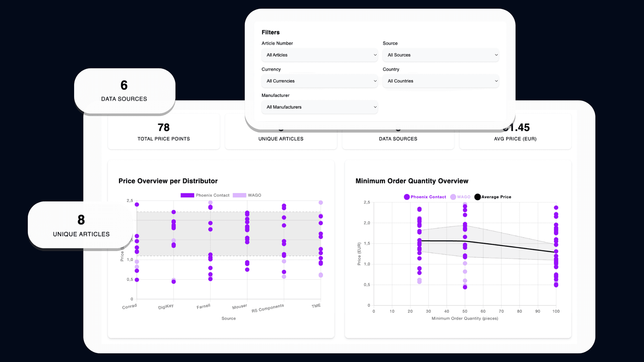The width and height of the screenshot is (644, 362).
Task: Expand the Country dropdown
Action: [x=440, y=81]
